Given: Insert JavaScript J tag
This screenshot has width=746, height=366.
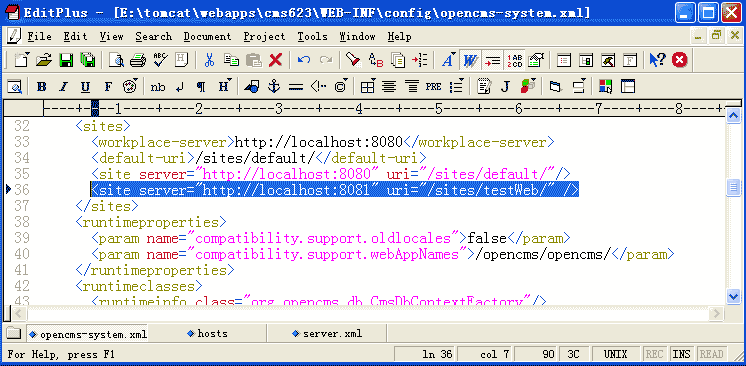Looking at the screenshot, I should click(x=505, y=87).
